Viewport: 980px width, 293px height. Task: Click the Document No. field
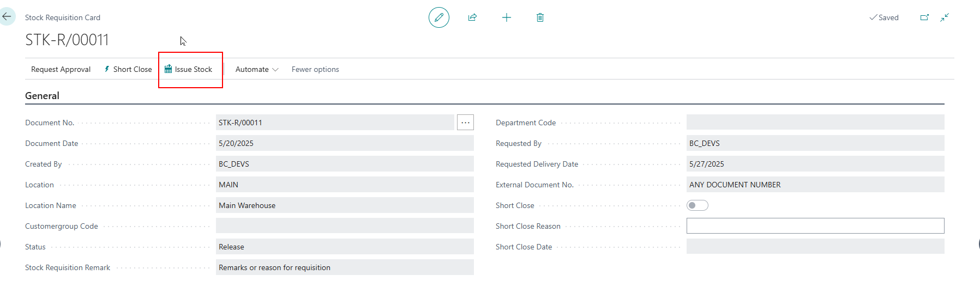coord(334,123)
